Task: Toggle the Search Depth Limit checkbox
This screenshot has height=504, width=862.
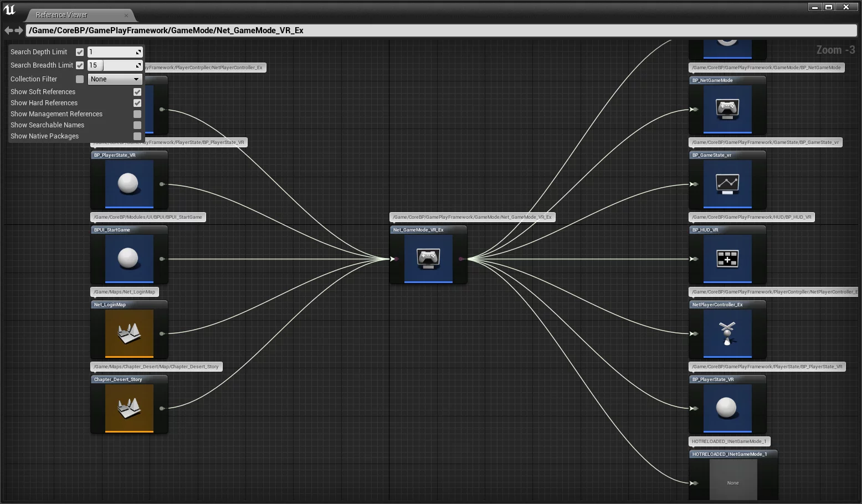Action: 80,52
